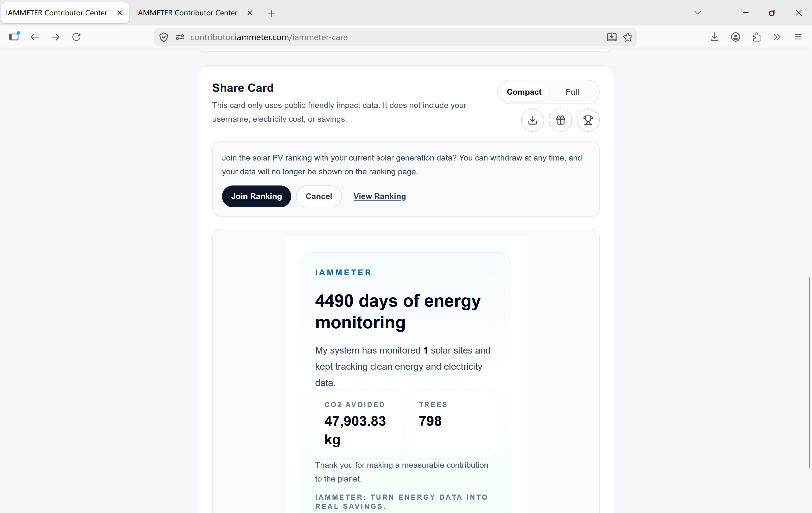
Task: Cancel joining the ranking
Action: point(319,196)
